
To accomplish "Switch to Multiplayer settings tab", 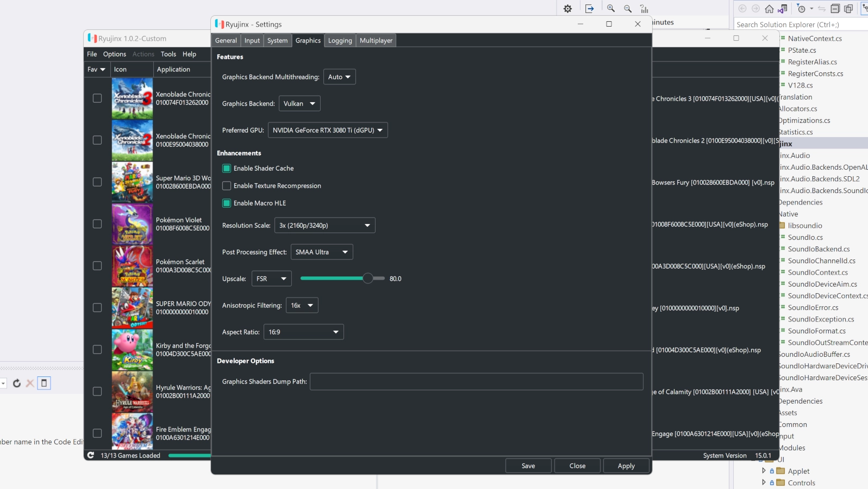I will [376, 40].
